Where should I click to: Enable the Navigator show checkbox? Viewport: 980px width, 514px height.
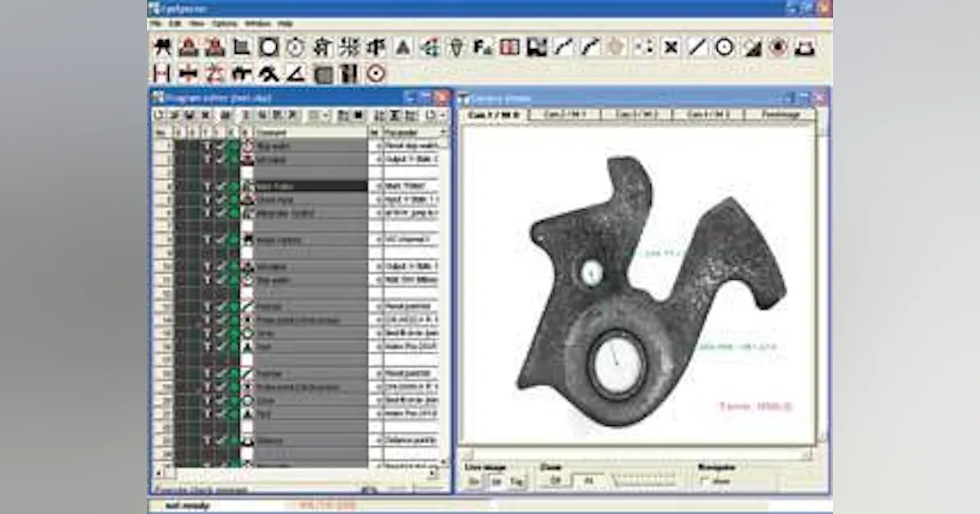[x=704, y=481]
